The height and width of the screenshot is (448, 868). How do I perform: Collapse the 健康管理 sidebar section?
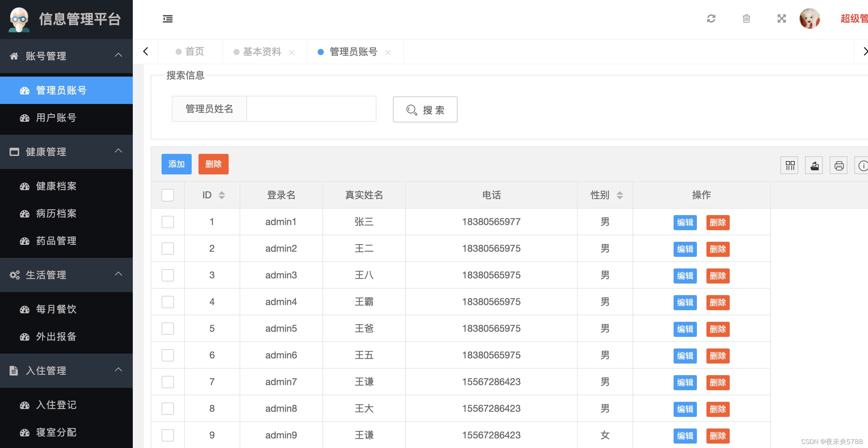(118, 151)
